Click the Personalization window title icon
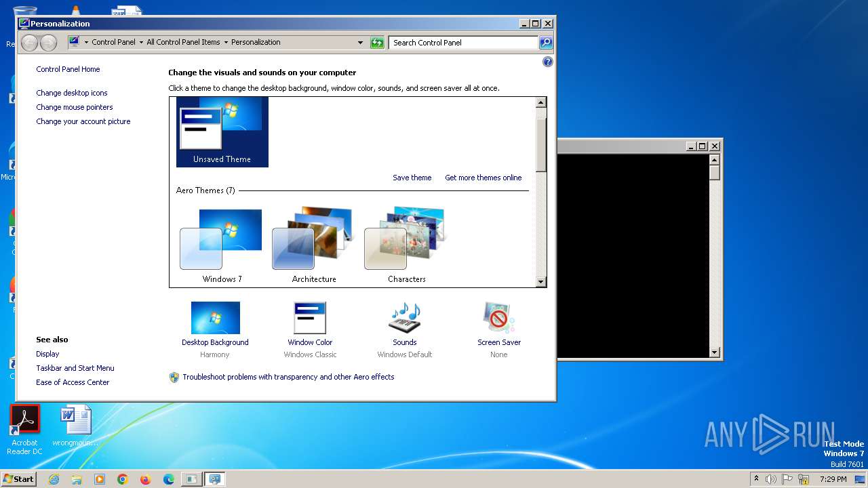Screen dimensions: 868x488 24,23
